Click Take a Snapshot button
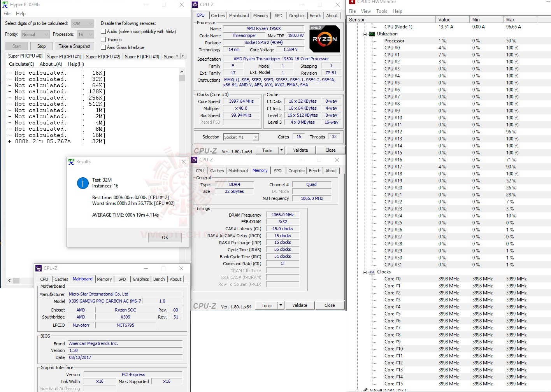Image resolution: width=551 pixels, height=392 pixels. click(x=75, y=46)
